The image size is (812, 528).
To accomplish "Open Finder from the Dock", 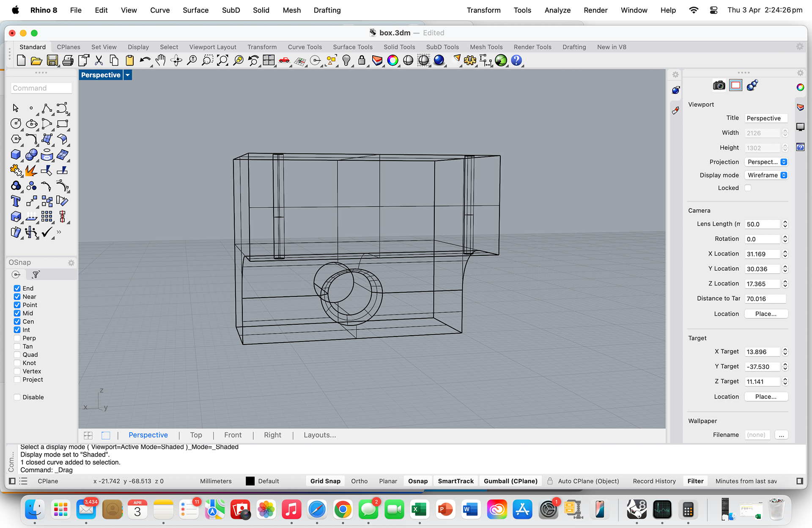I will [x=35, y=509].
